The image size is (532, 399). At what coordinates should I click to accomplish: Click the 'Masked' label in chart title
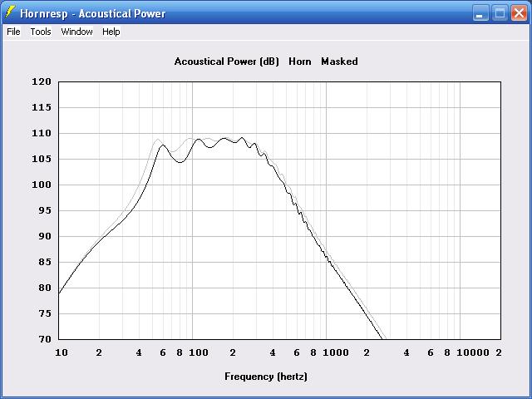click(x=339, y=62)
